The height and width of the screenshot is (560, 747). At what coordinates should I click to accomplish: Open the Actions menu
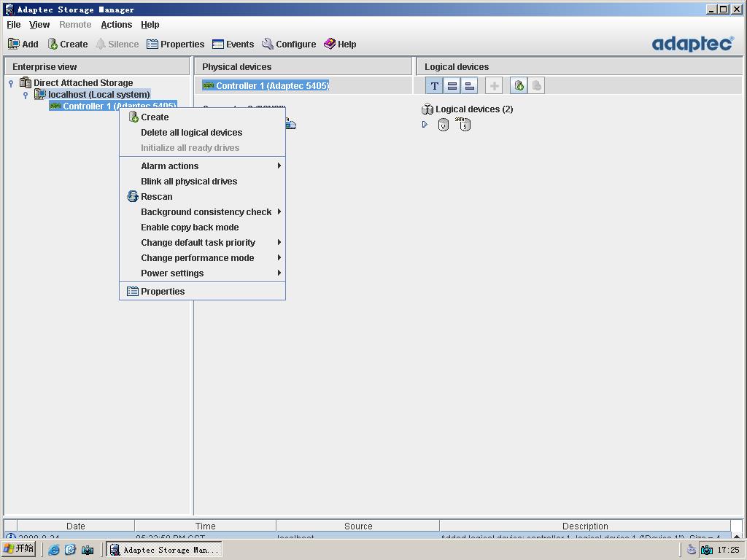click(x=116, y=25)
